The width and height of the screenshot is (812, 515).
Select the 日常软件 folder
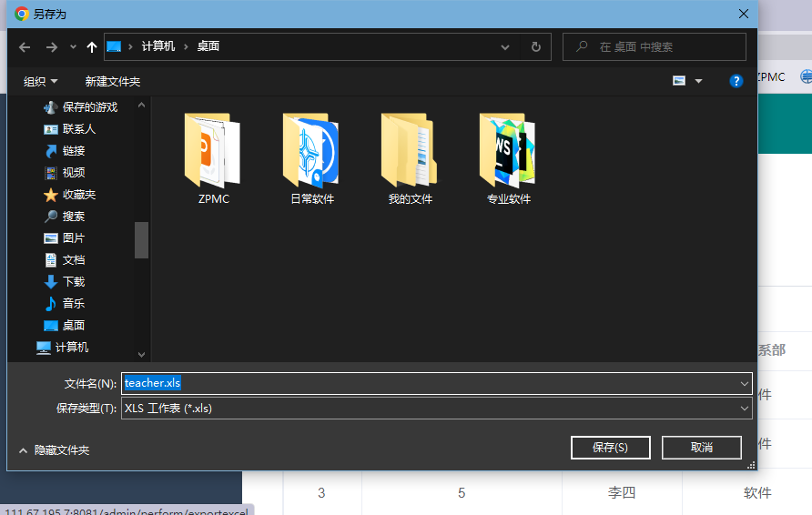pos(311,159)
